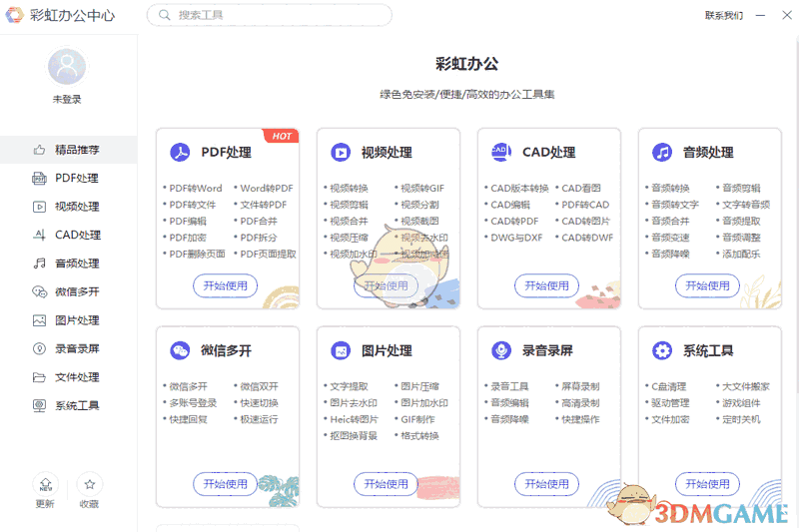Screen dimensions: 799x532
Task: Click the 联系我们 link
Action: pos(723,15)
